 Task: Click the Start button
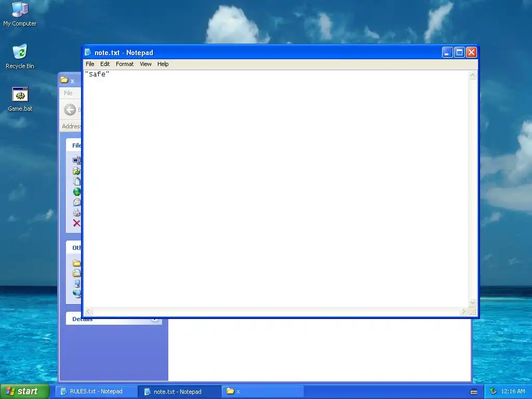(25, 391)
